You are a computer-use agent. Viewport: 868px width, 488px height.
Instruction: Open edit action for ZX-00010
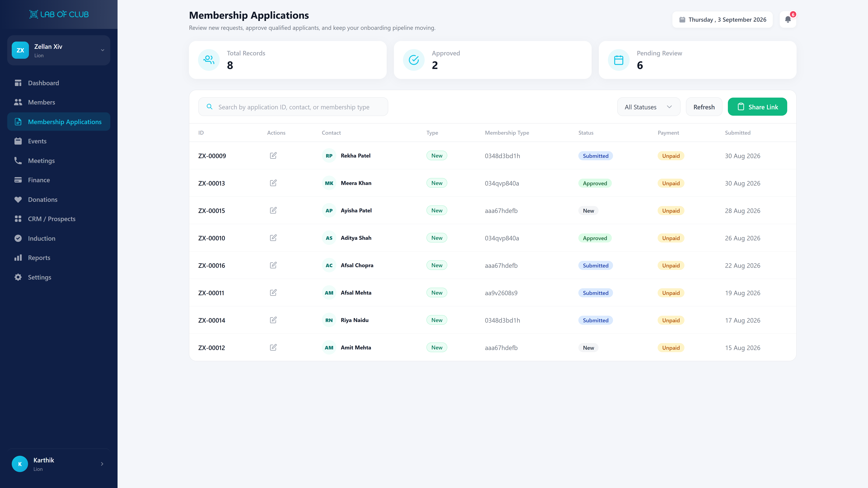(x=273, y=238)
